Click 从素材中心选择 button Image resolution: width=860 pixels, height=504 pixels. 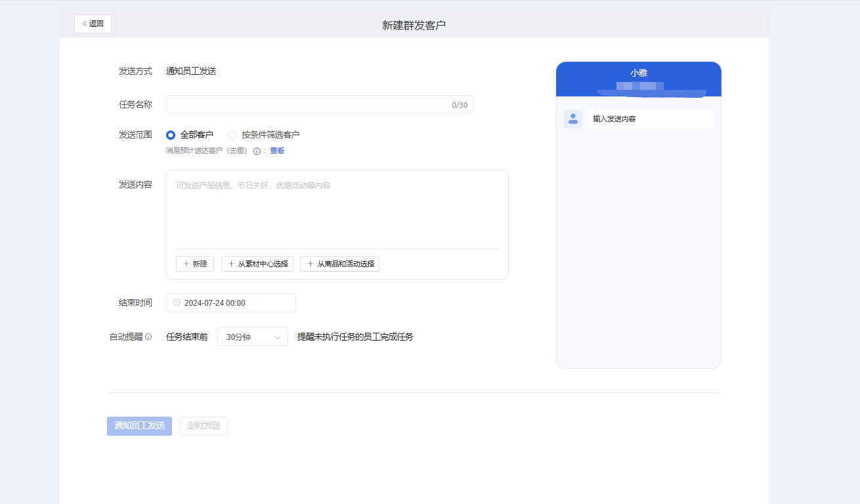[x=257, y=264]
